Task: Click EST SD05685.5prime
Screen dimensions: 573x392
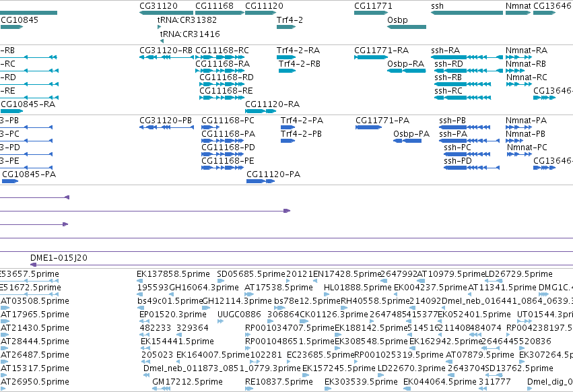Action: (251, 274)
